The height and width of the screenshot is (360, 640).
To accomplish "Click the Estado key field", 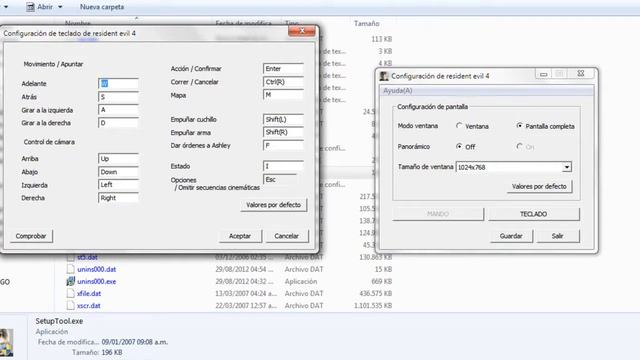I will 283,166.
